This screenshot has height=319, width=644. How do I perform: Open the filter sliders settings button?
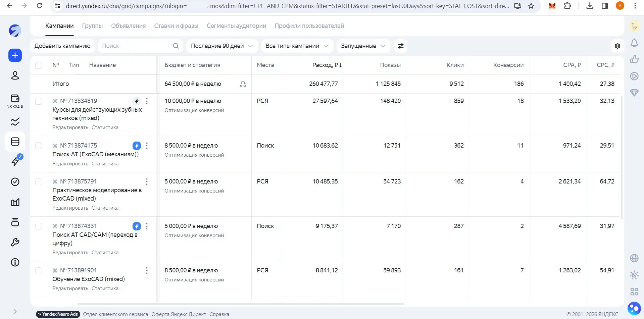tap(401, 46)
